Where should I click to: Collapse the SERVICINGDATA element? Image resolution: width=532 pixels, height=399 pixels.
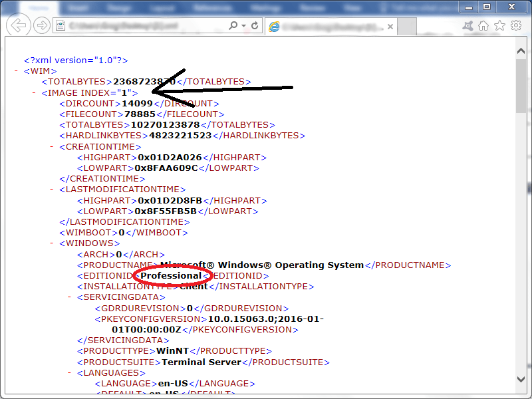[70, 297]
